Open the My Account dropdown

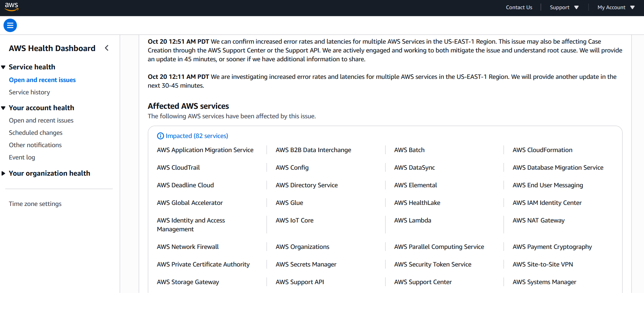point(616,7)
